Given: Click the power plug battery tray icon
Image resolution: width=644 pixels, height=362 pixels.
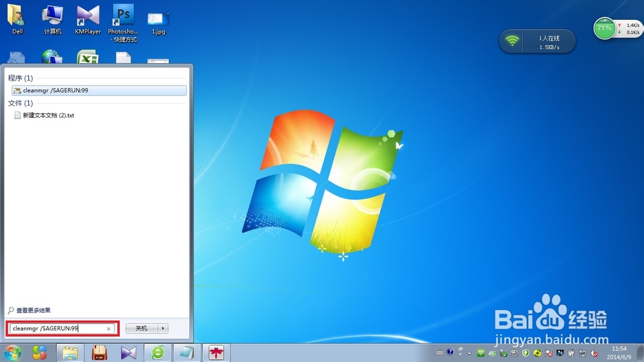Looking at the screenshot, I should click(571, 353).
